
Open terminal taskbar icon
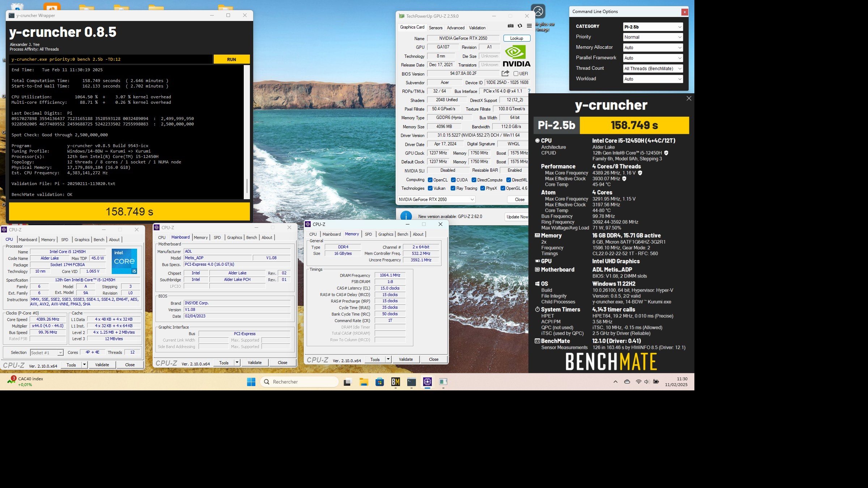tap(412, 382)
